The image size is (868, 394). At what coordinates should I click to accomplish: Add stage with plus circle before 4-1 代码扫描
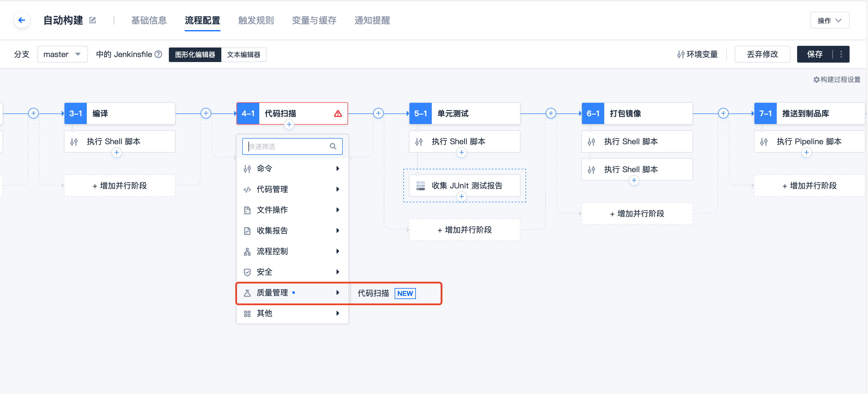pyautogui.click(x=206, y=113)
